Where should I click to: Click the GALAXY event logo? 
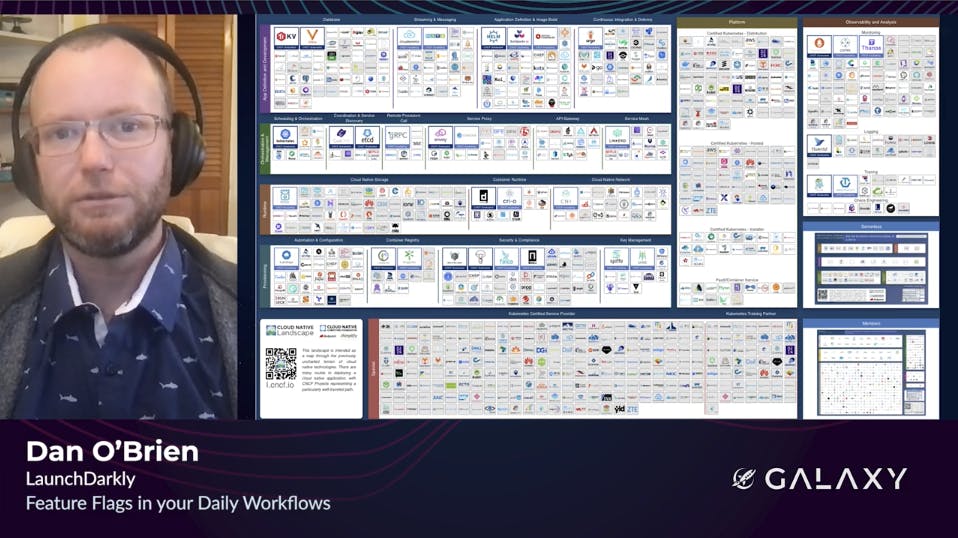coord(819,479)
